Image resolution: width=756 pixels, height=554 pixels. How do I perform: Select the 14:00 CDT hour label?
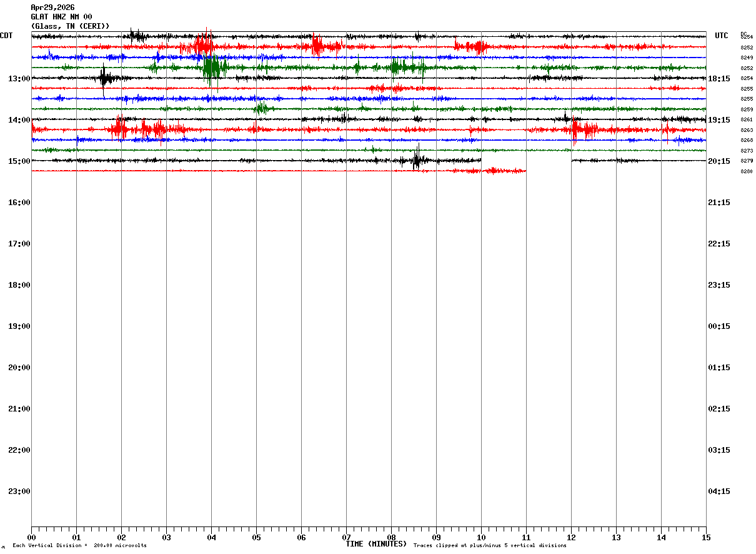(x=19, y=120)
